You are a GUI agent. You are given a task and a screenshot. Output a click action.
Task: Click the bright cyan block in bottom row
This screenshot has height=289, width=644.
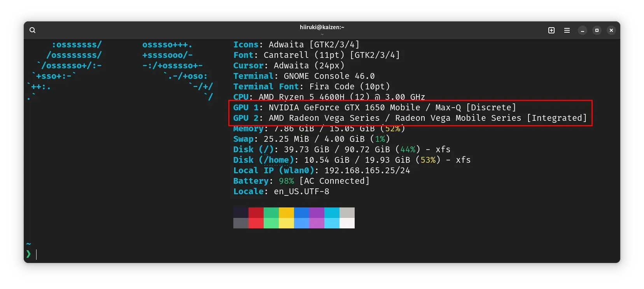pos(332,223)
